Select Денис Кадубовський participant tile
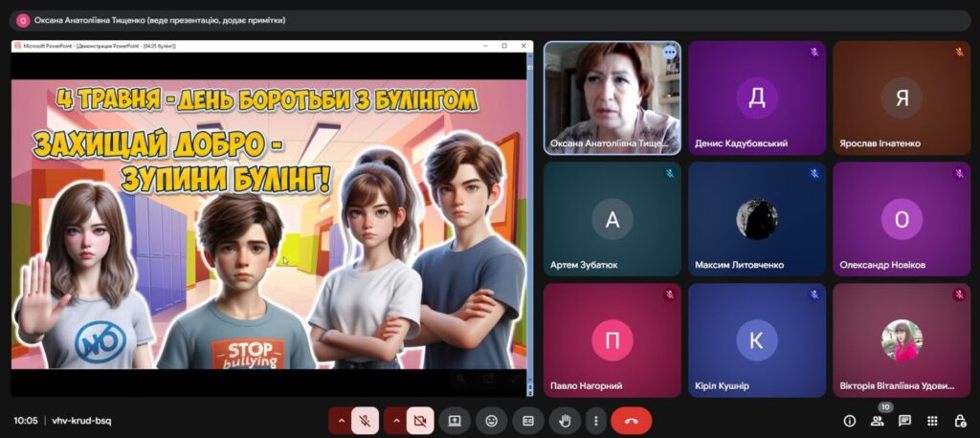This screenshot has width=980, height=438. click(x=757, y=99)
